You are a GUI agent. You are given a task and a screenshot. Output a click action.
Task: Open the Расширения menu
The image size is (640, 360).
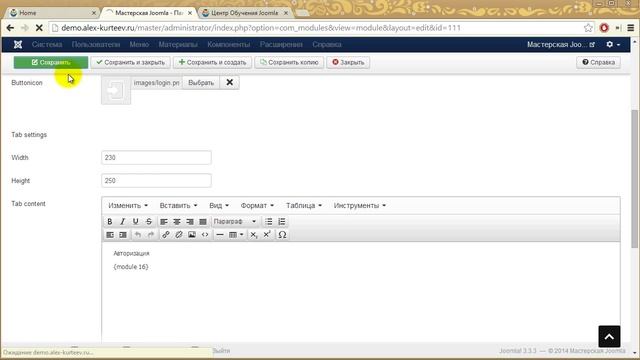point(281,44)
